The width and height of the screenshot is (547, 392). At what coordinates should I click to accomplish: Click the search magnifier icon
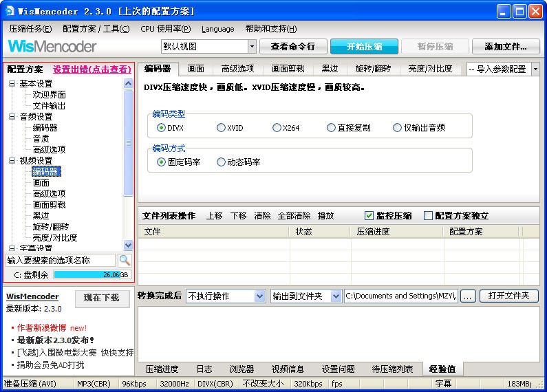click(125, 260)
